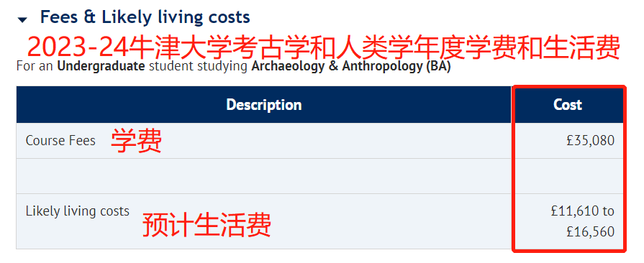This screenshot has width=644, height=263.
Task: Click the bold Undergraduate word
Action: [x=101, y=66]
